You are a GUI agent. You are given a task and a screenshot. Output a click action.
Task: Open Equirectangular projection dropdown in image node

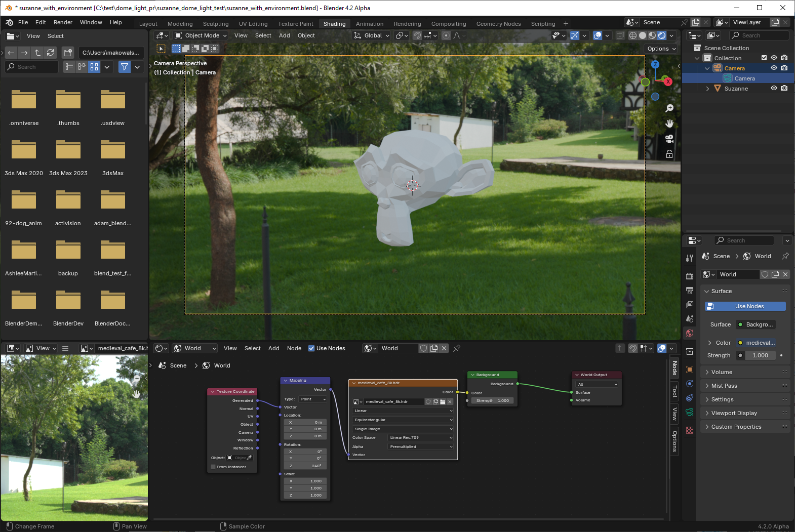click(403, 420)
